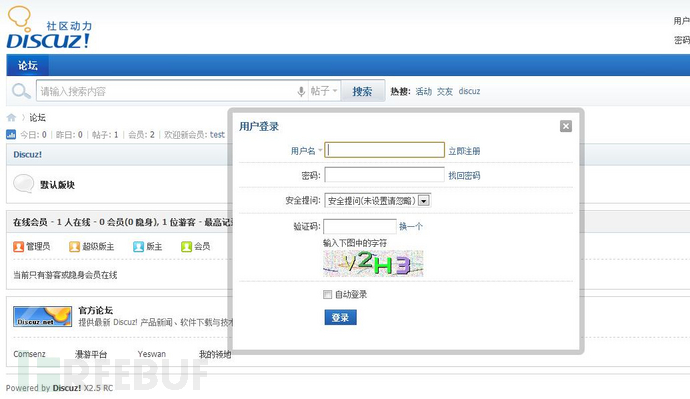The image size is (690, 399).
Task: Click the 会员 member legend icon
Action: pyautogui.click(x=187, y=246)
